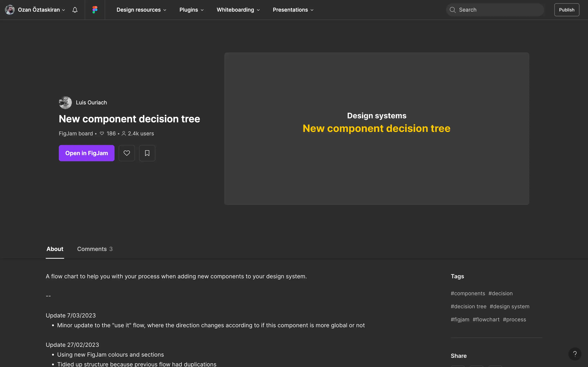Open the #design system tag
Viewport: 588px width, 367px height.
509,306
